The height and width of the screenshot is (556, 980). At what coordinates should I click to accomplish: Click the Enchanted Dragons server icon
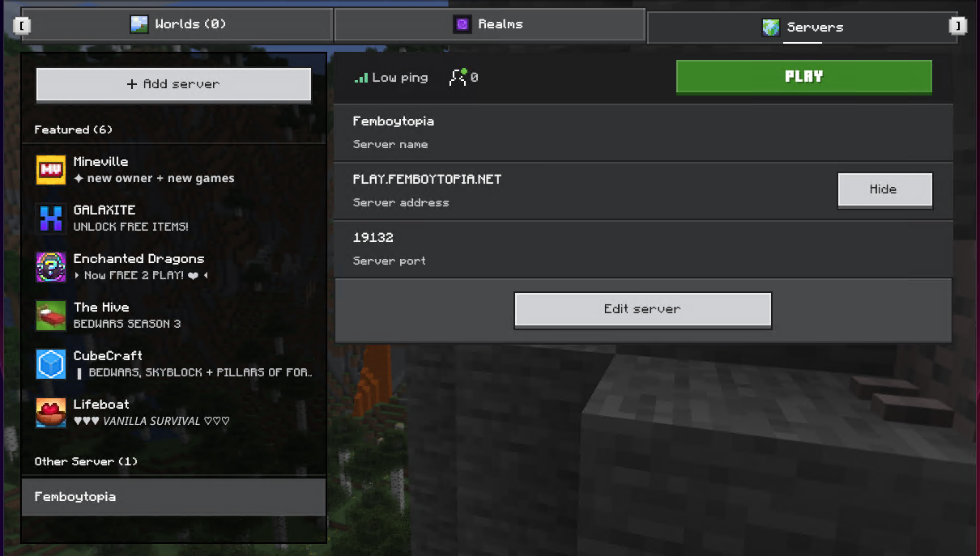click(x=51, y=267)
